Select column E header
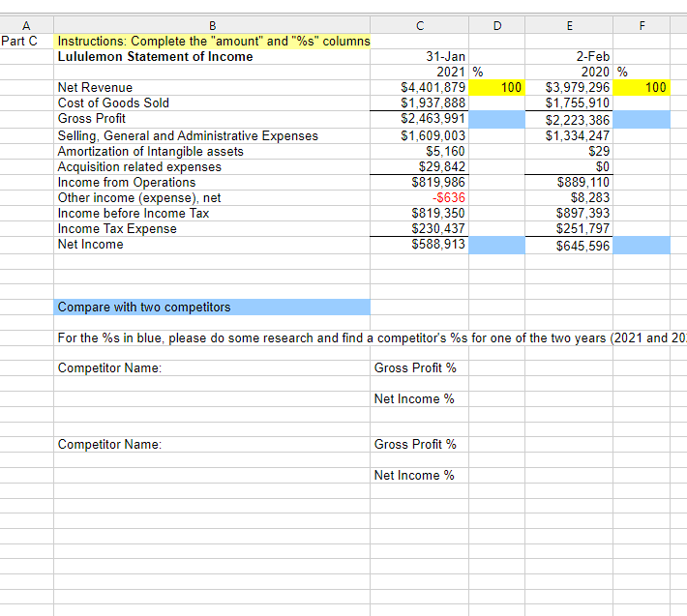This screenshot has width=687, height=616. [569, 25]
